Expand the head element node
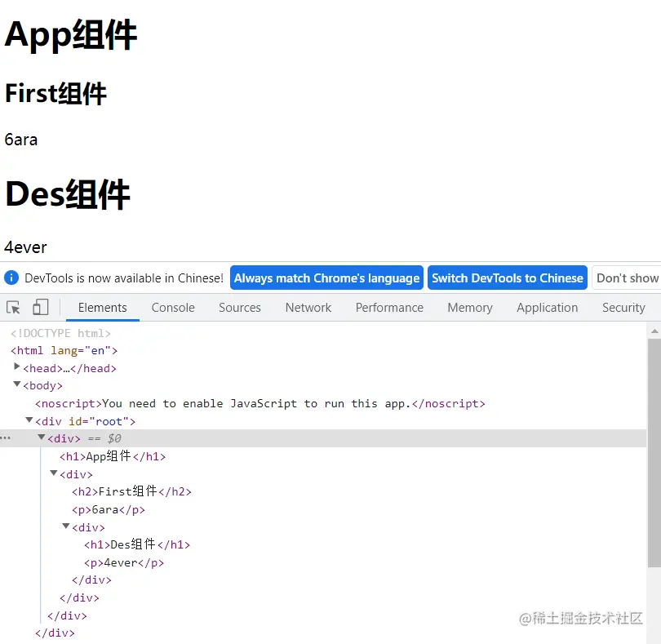The width and height of the screenshot is (661, 644). coord(17,366)
